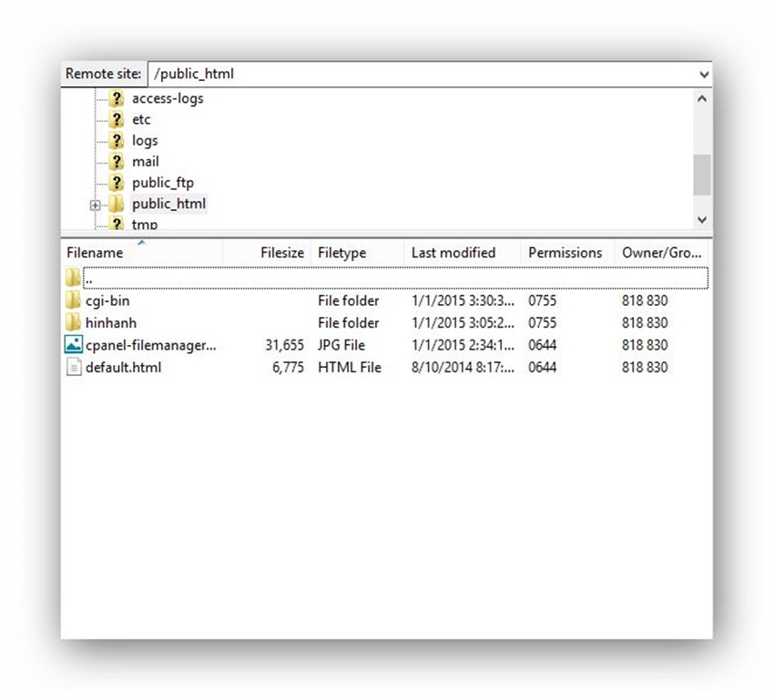Sort files by Filetype column

(357, 252)
